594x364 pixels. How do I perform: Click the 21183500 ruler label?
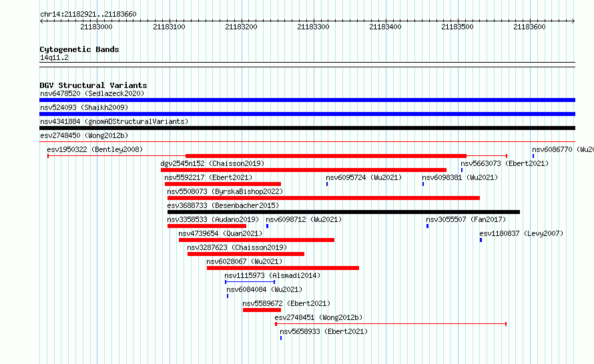click(x=457, y=27)
